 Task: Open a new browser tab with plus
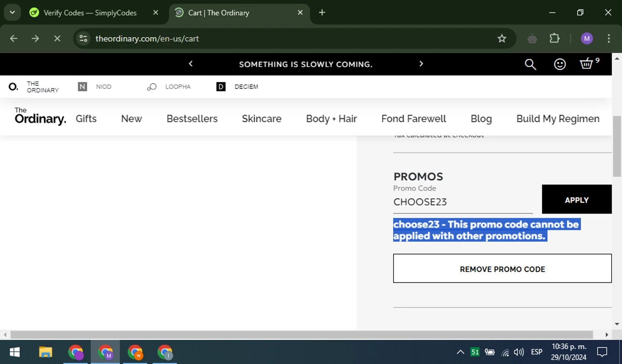[322, 12]
